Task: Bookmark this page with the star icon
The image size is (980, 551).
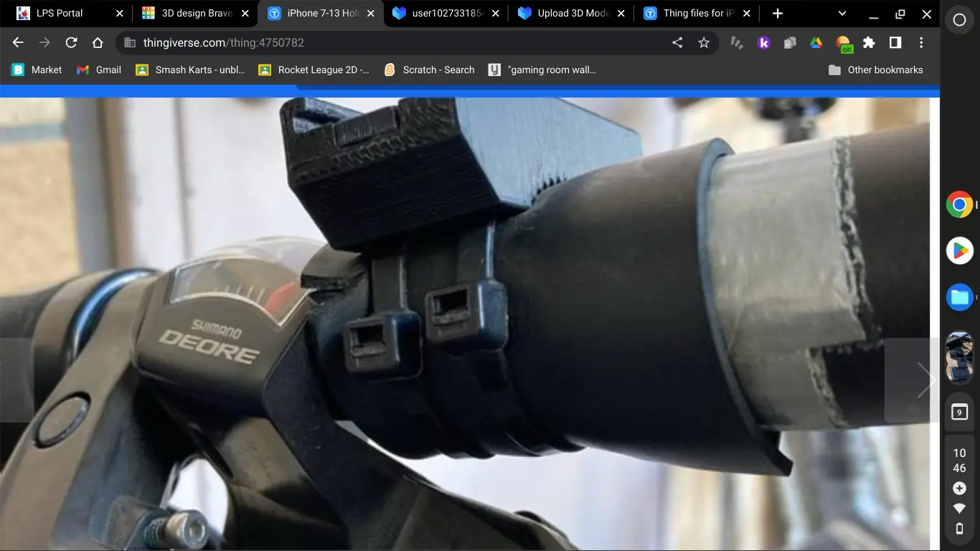Action: [x=704, y=43]
